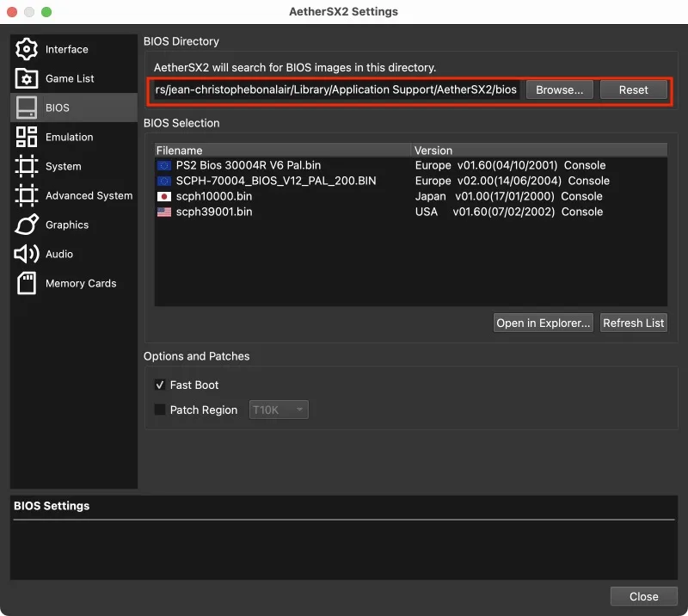Expand the T10K region dropdown

pyautogui.click(x=279, y=410)
